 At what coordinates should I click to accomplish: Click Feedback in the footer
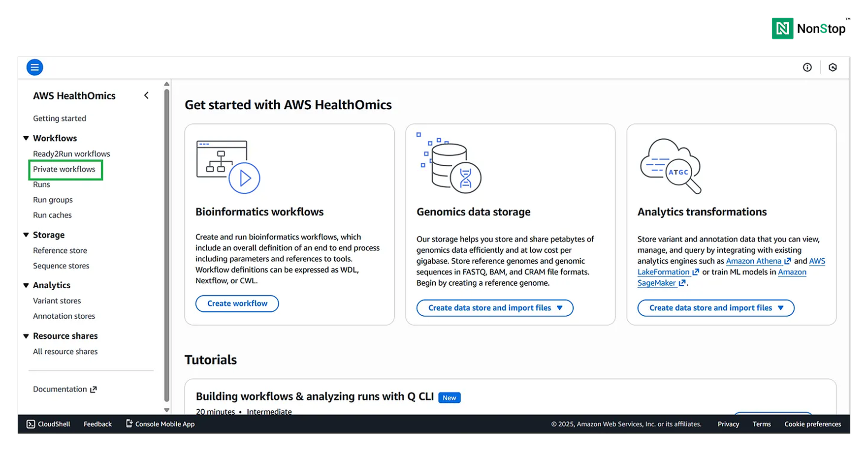pyautogui.click(x=97, y=424)
